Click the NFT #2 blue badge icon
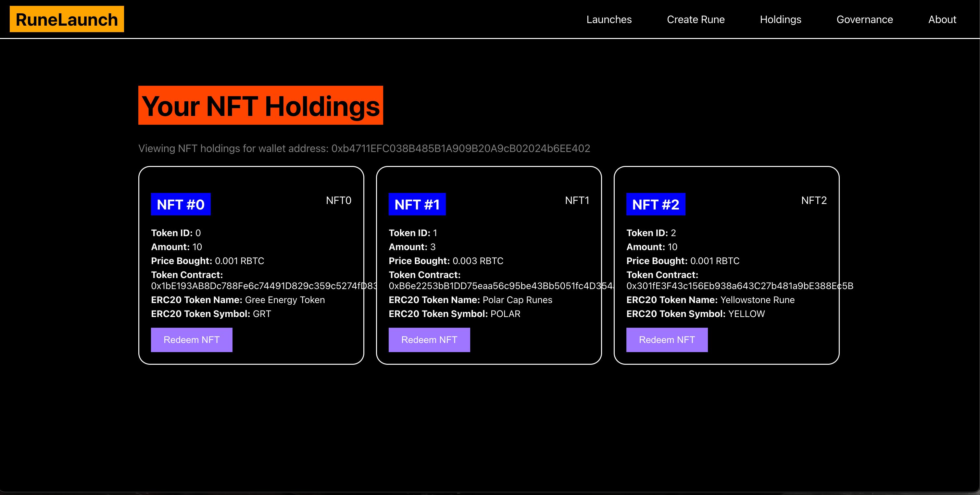 point(656,204)
